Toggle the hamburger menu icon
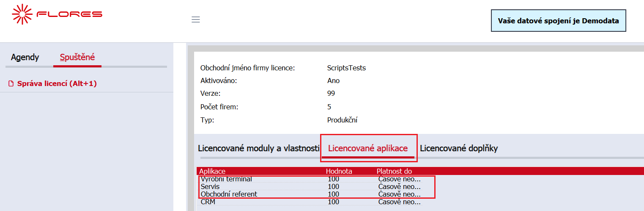Screen dimensions: 644x211 coord(195,19)
